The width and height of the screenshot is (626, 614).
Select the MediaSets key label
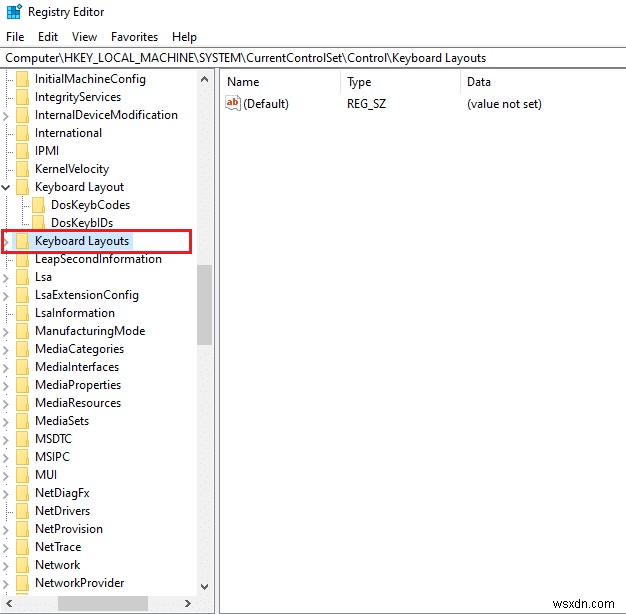pyautogui.click(x=62, y=421)
